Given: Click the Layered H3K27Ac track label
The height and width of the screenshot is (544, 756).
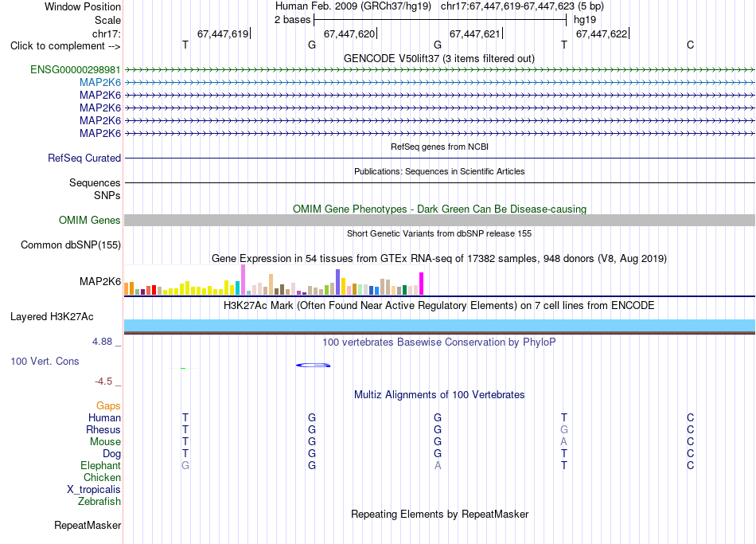Looking at the screenshot, I should click(x=52, y=317).
